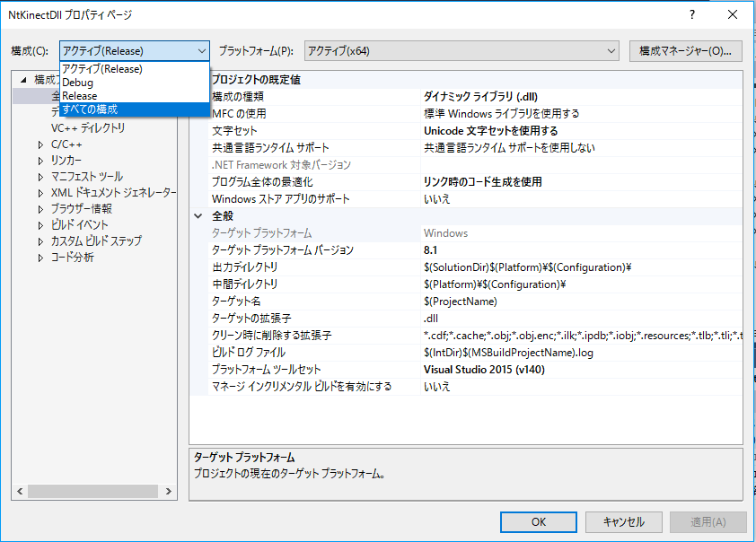The width and height of the screenshot is (756, 542).
Task: Expand the ビルド イベント node
Action: pyautogui.click(x=40, y=225)
